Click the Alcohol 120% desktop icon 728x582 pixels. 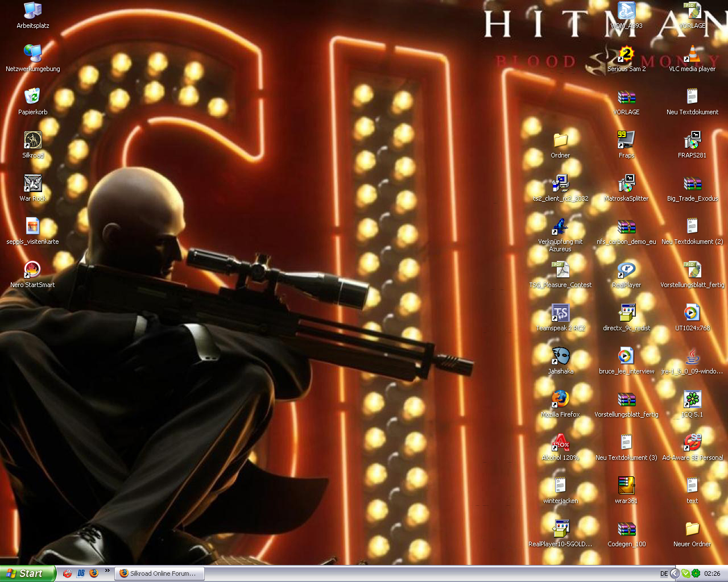click(560, 443)
